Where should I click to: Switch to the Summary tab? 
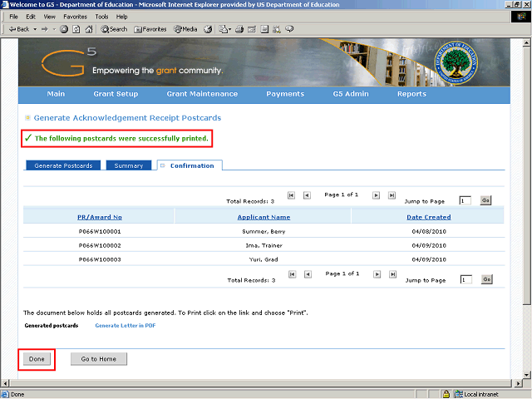[129, 165]
